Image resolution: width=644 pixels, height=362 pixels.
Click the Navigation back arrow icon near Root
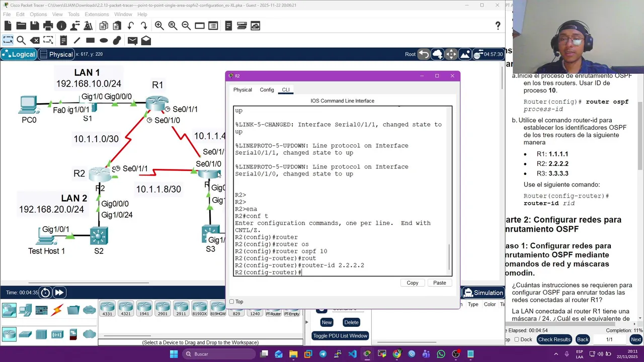(x=424, y=54)
